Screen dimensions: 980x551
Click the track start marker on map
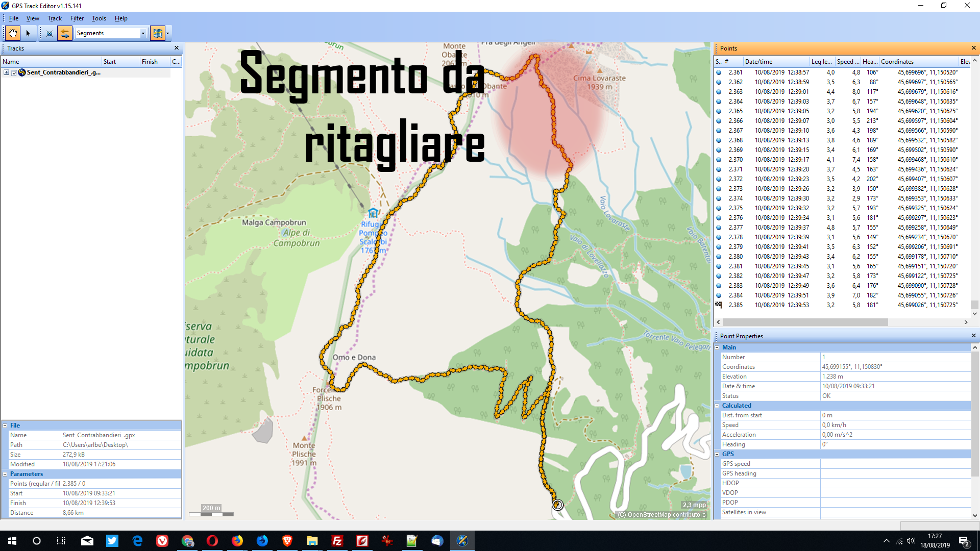coord(557,505)
